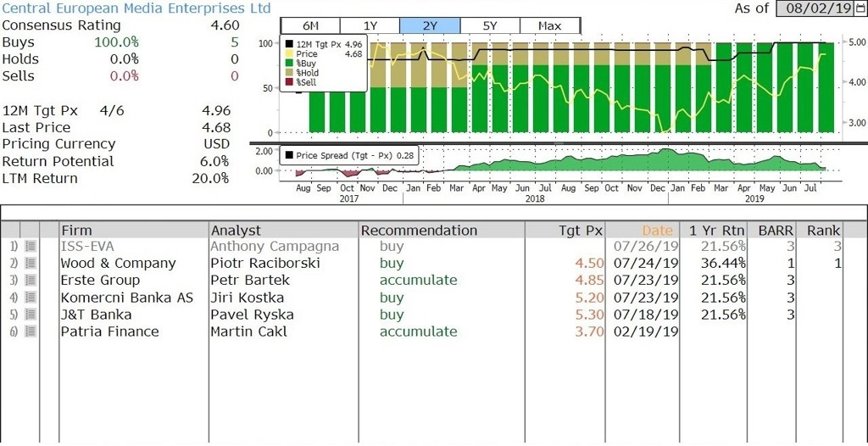Click analyst Anthony Campagna

tap(275, 247)
